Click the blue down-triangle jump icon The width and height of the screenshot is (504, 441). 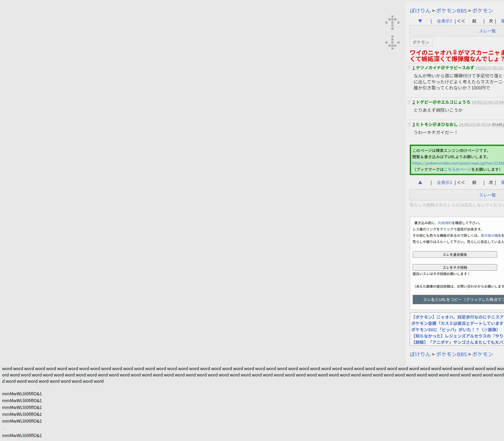coord(420,21)
